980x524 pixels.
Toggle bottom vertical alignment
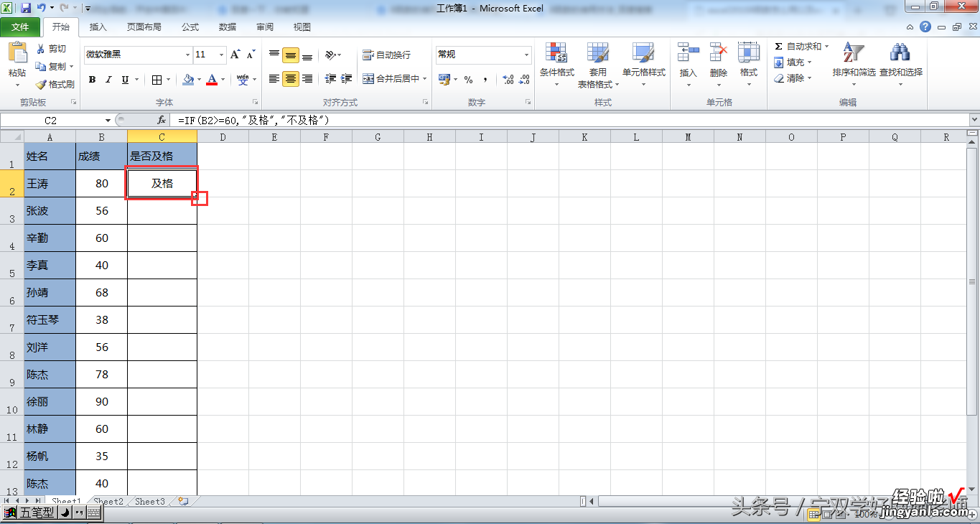tap(307, 55)
